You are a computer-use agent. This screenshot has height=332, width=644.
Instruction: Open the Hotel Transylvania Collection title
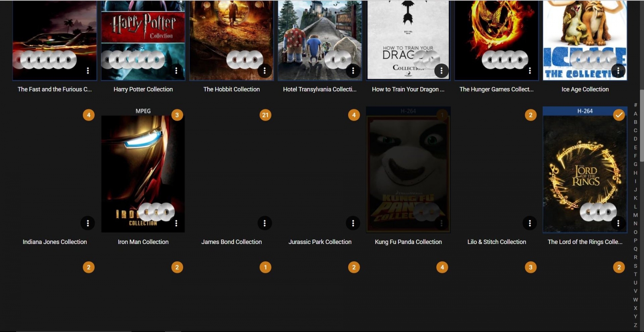click(320, 89)
